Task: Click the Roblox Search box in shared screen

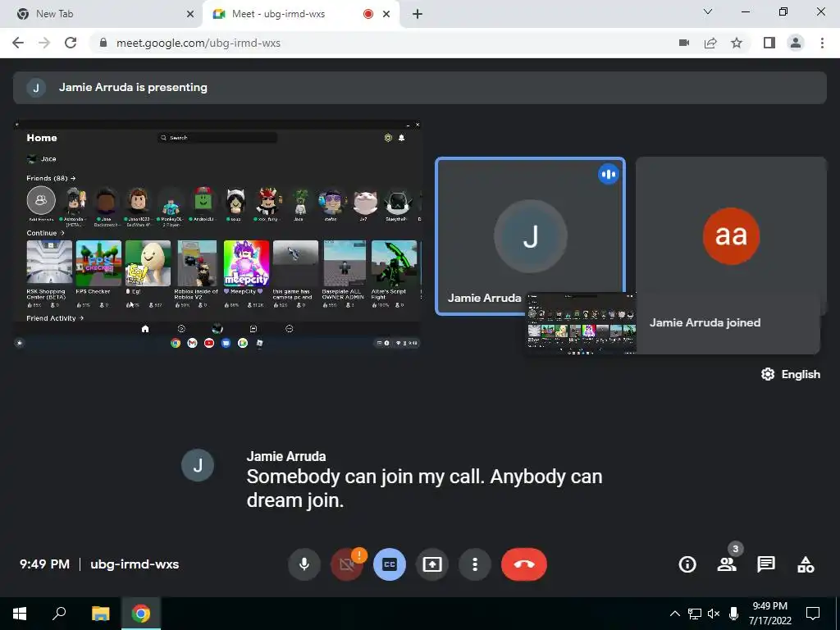Action: [x=217, y=138]
